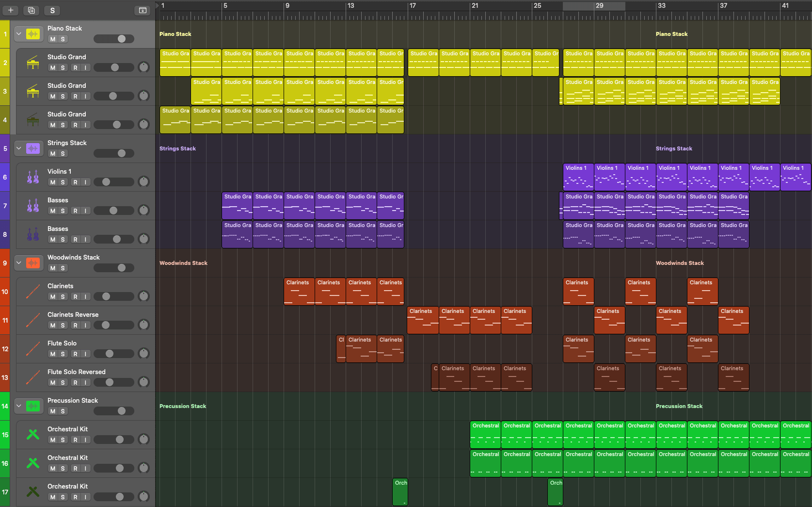Click the Basses instrument icon on track 7
Image resolution: width=812 pixels, height=507 pixels.
(x=33, y=206)
